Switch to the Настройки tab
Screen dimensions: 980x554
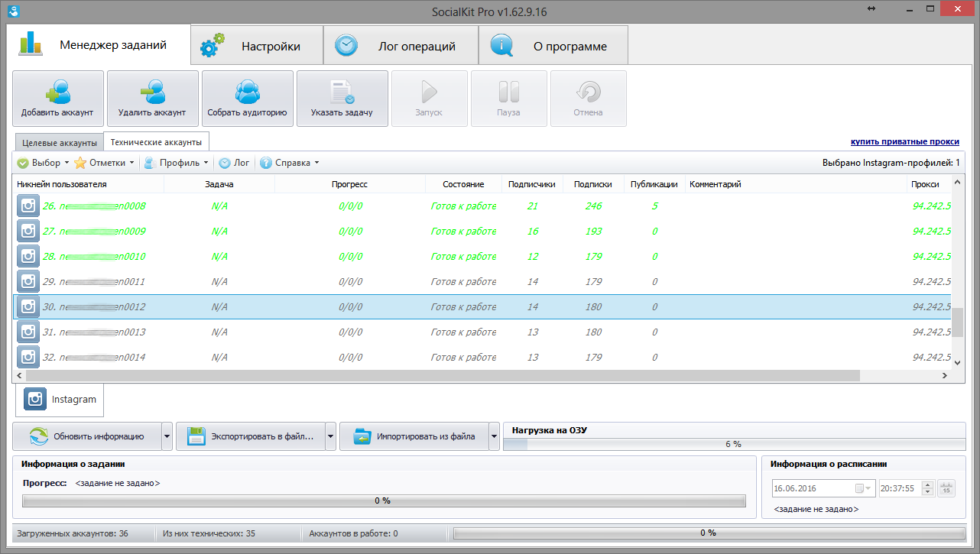257,46
